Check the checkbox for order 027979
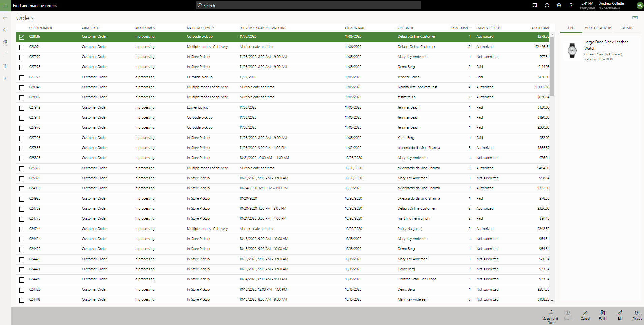The height and width of the screenshot is (325, 644). (22, 57)
